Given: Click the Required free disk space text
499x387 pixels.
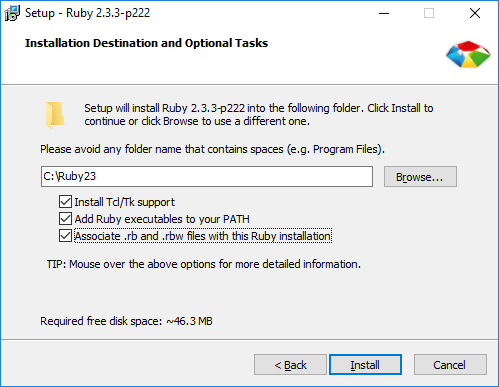Looking at the screenshot, I should click(126, 321).
